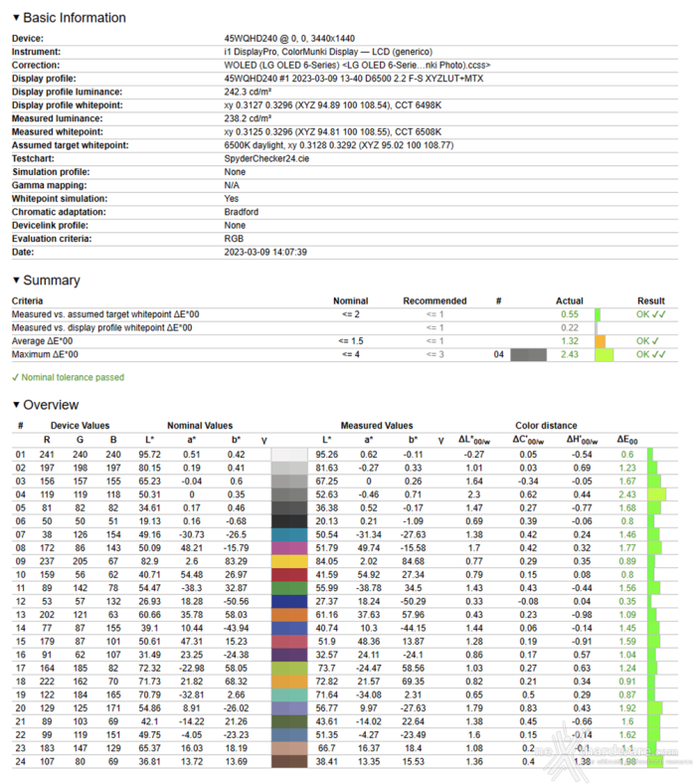This screenshot has width=693, height=784.
Task: Collapse the Summary section
Action: tap(16, 281)
